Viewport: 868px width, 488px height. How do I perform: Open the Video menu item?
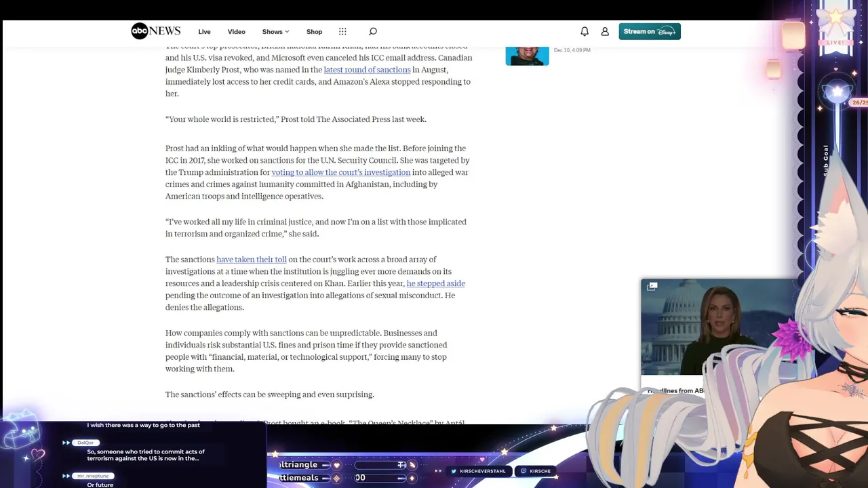point(236,32)
